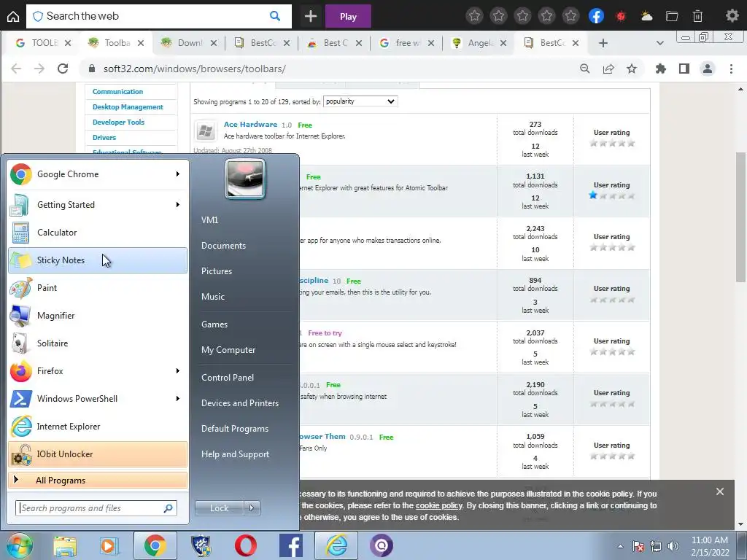The height and width of the screenshot is (560, 747).
Task: Close the free w Google tab
Action: tap(430, 43)
